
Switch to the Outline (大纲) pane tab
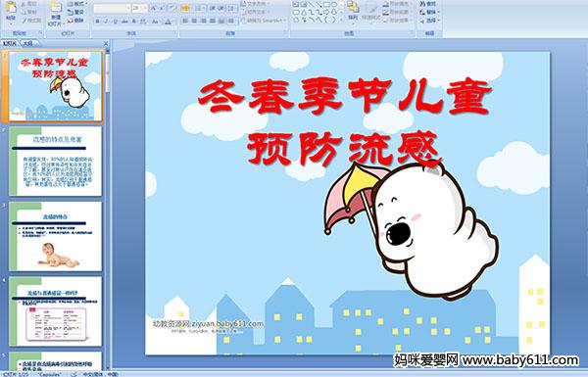tap(27, 43)
